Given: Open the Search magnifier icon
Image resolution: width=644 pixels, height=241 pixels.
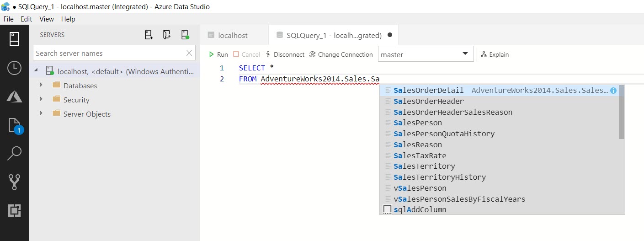Looking at the screenshot, I should coord(14,154).
